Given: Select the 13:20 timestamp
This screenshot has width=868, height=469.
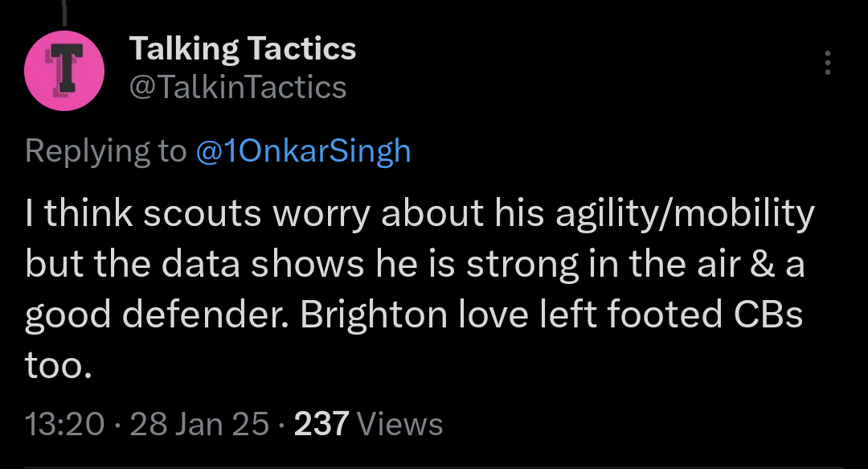Looking at the screenshot, I should pyautogui.click(x=65, y=424).
